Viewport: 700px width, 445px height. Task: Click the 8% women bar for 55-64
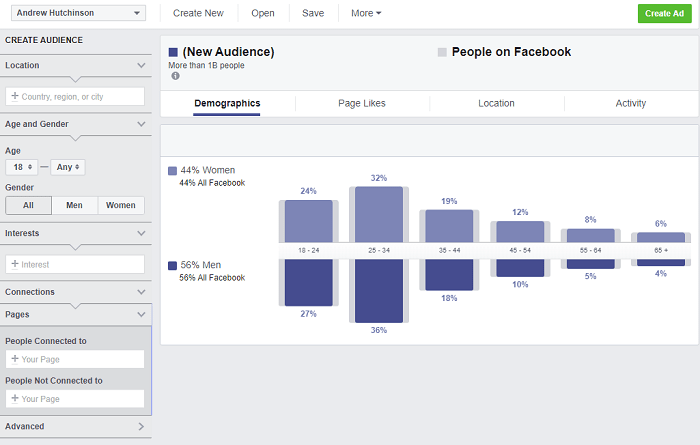tap(591, 236)
